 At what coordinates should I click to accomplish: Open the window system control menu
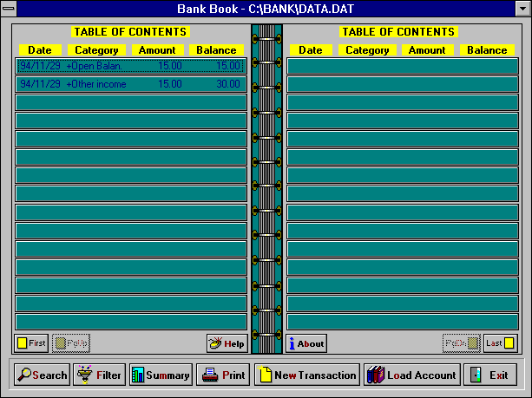tap(9, 9)
